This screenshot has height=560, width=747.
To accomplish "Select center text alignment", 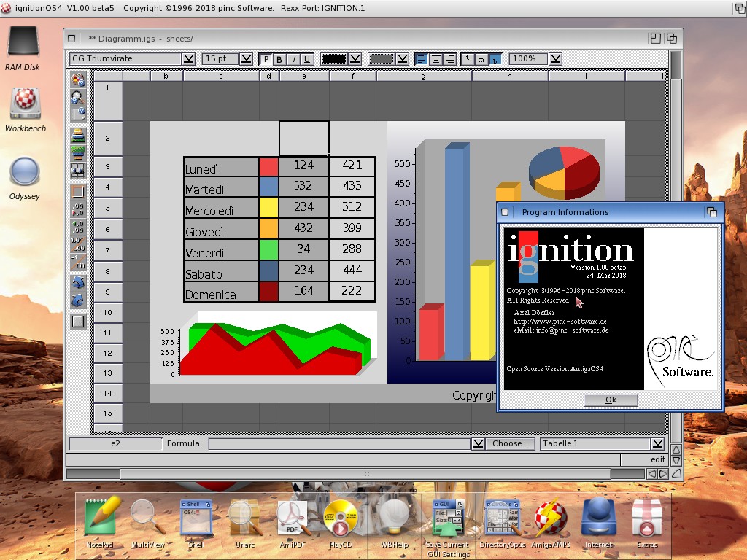I will (436, 59).
